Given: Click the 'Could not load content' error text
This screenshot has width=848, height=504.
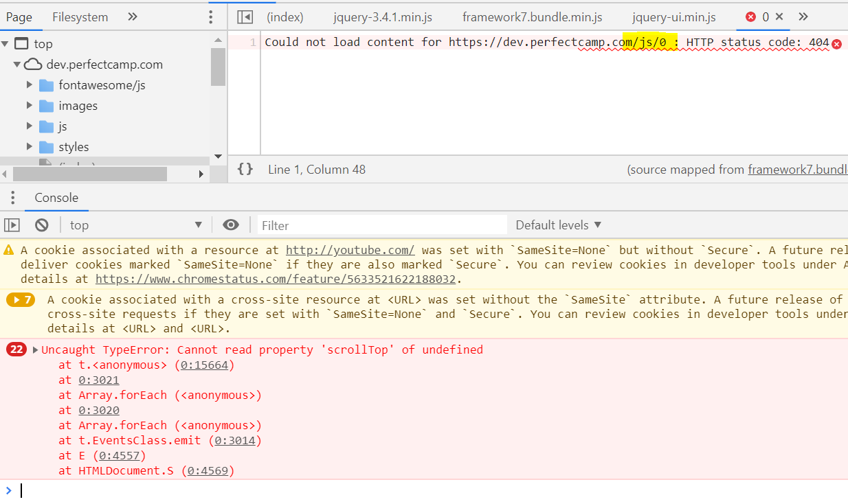Looking at the screenshot, I should 546,43.
